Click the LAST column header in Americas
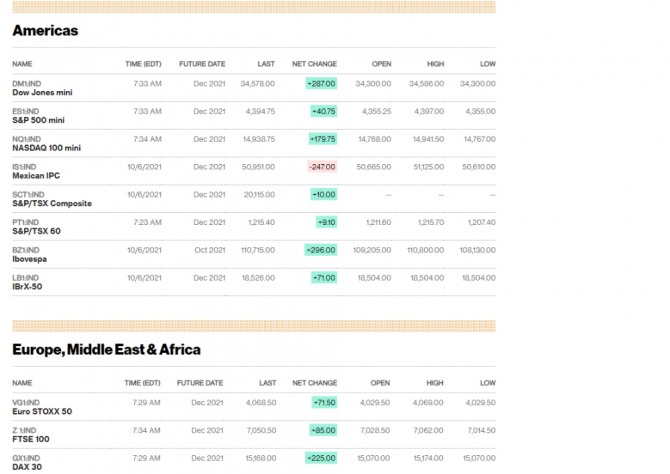 coord(266,63)
